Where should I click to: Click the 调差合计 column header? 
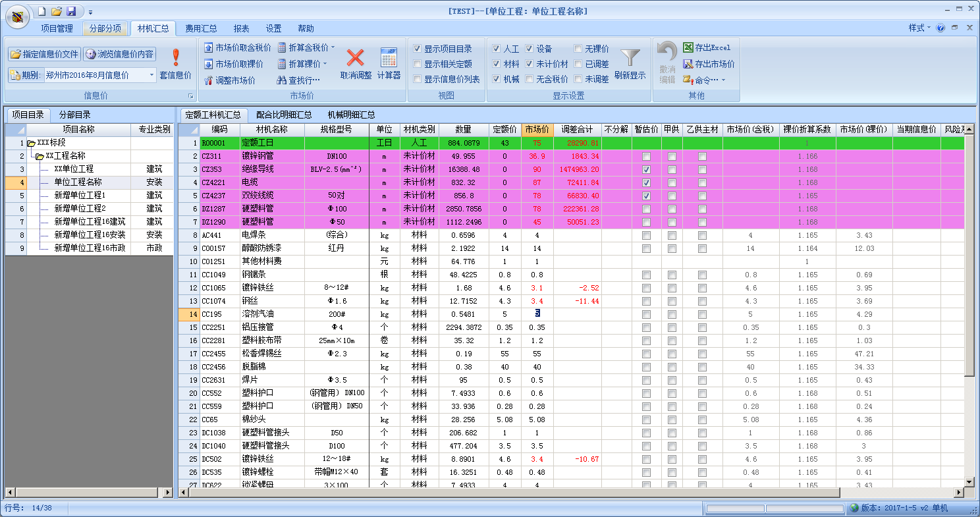(x=577, y=130)
